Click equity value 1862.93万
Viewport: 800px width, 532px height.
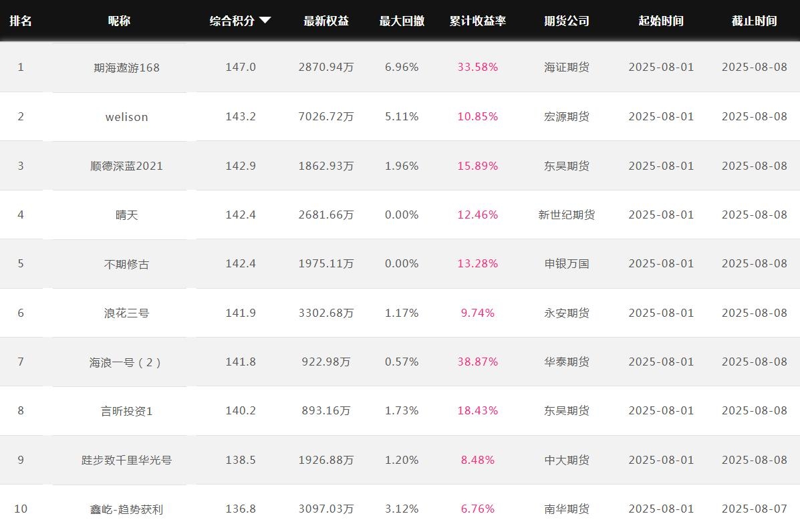pos(326,166)
